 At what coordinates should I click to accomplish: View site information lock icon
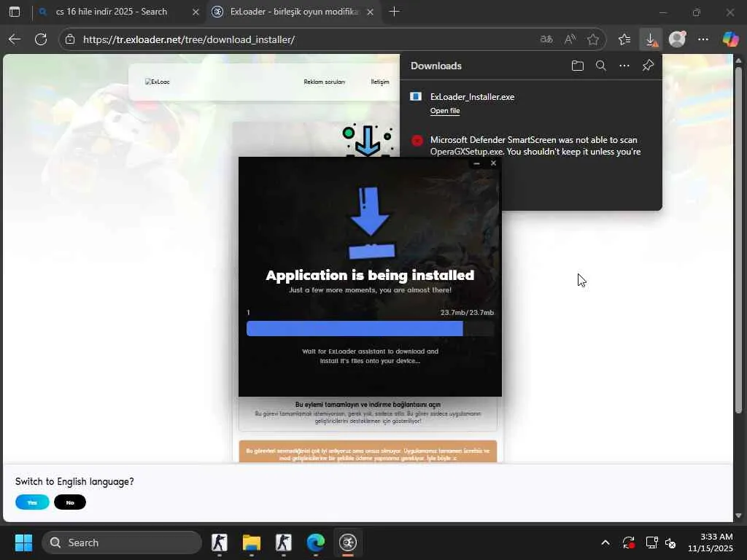(x=70, y=39)
